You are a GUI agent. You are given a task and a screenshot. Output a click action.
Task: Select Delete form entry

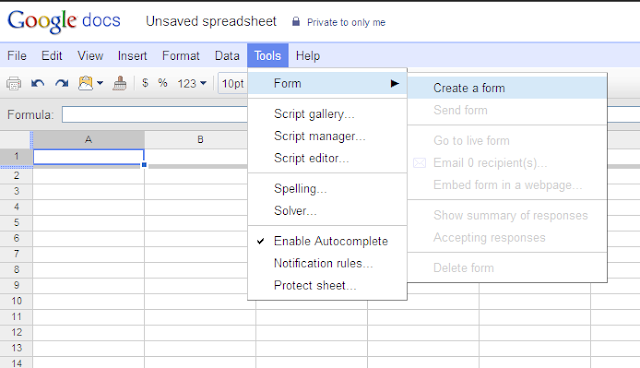(x=507, y=268)
